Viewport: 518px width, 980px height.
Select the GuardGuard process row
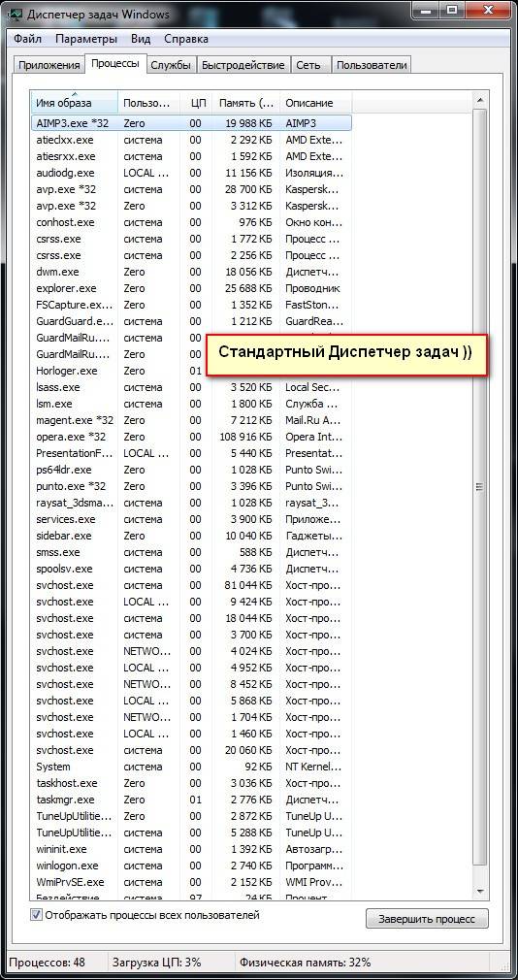point(191,321)
